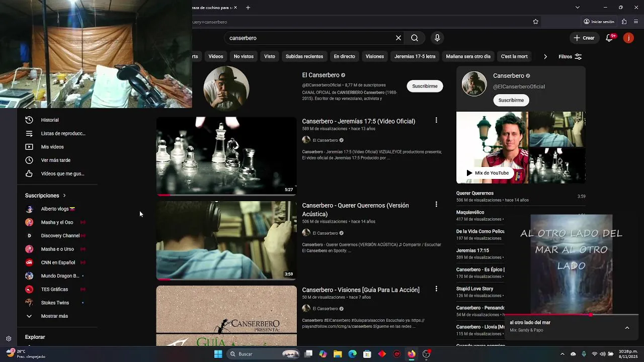This screenshot has width=644, height=362.
Task: Start voice search with microphone icon
Action: 437,38
